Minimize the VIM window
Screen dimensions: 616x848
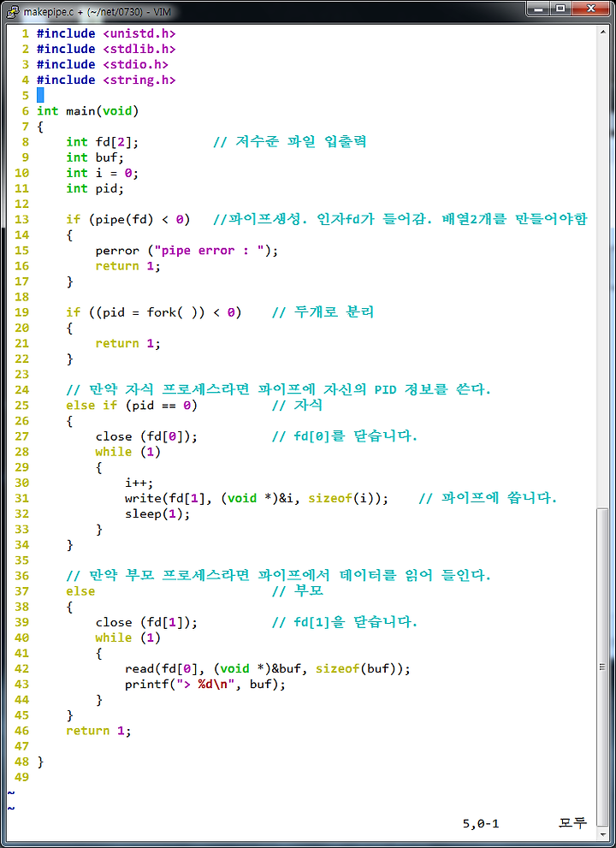[539, 8]
